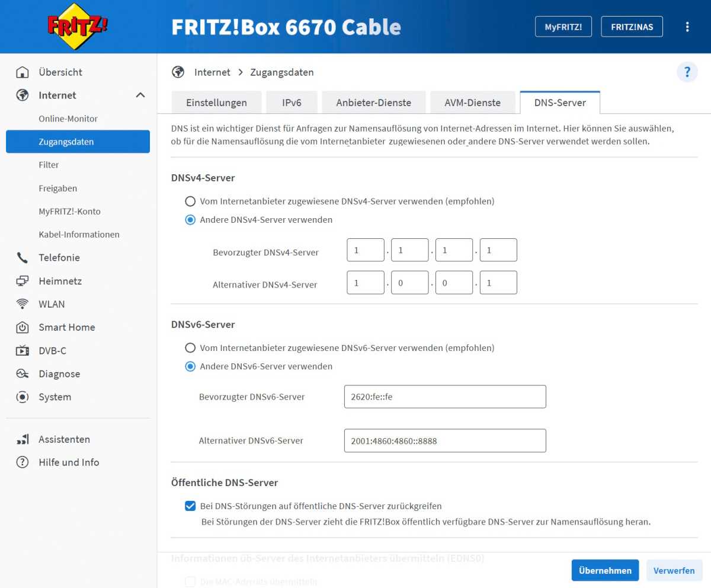
Task: Click the Telefonie phone icon
Action: point(23,258)
